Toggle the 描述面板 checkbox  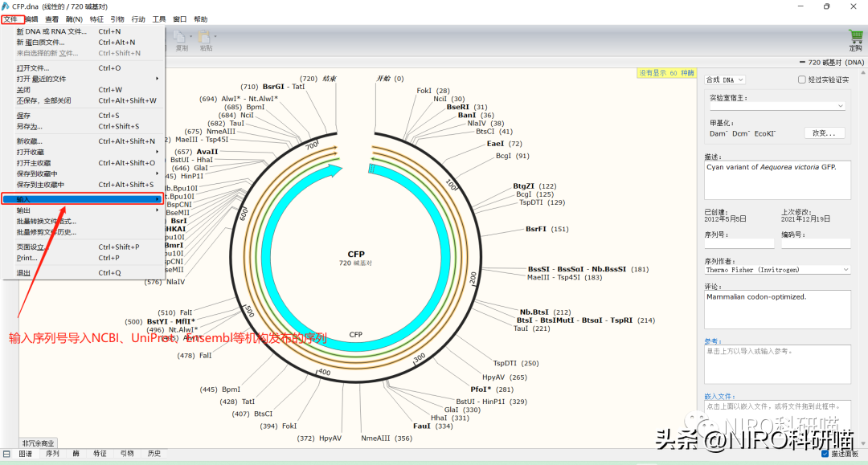pyautogui.click(x=825, y=454)
